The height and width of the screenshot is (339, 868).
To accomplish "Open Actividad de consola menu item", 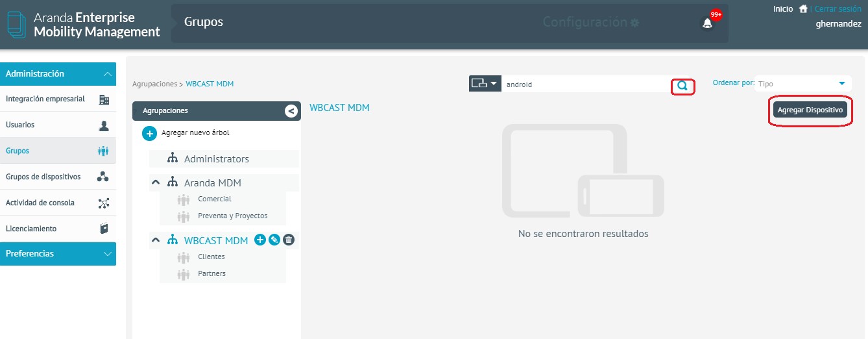I will 58,203.
